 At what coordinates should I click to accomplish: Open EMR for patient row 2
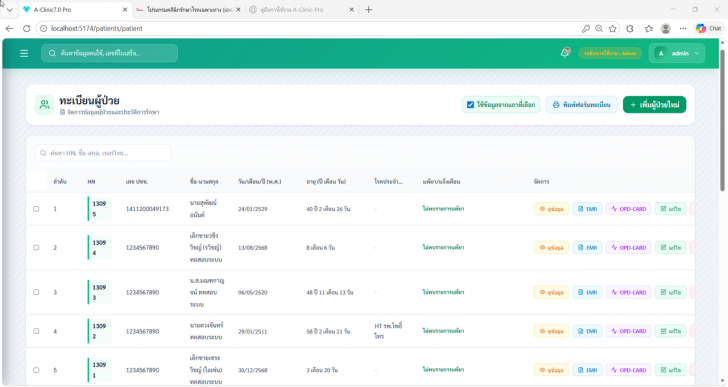[x=587, y=248]
